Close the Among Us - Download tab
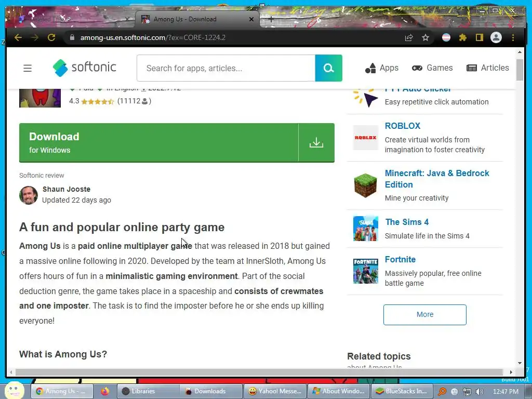532x399 pixels. 251,19
